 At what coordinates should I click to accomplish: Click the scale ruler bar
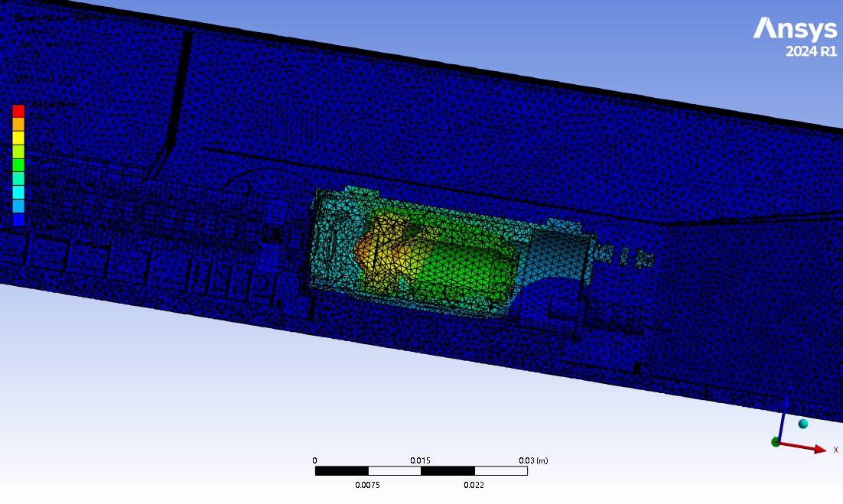click(x=421, y=470)
